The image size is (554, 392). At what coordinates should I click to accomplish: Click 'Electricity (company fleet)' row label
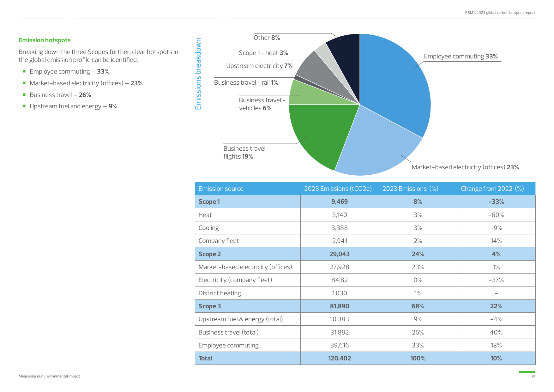point(235,280)
